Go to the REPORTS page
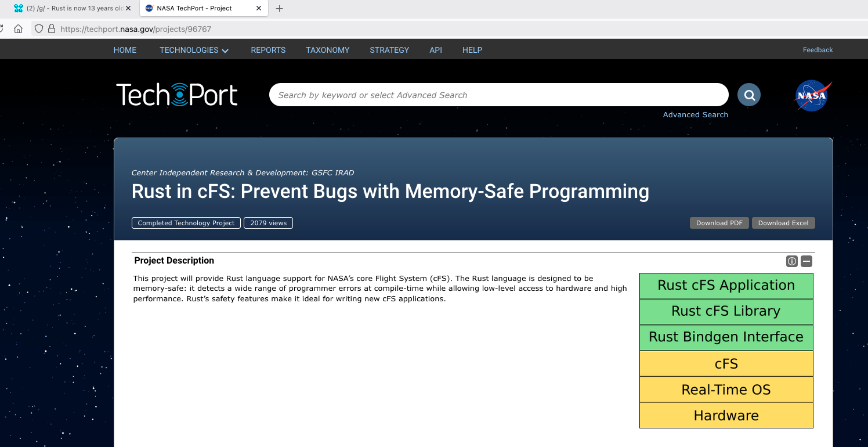Screen dimensions: 868x447 click(268, 50)
